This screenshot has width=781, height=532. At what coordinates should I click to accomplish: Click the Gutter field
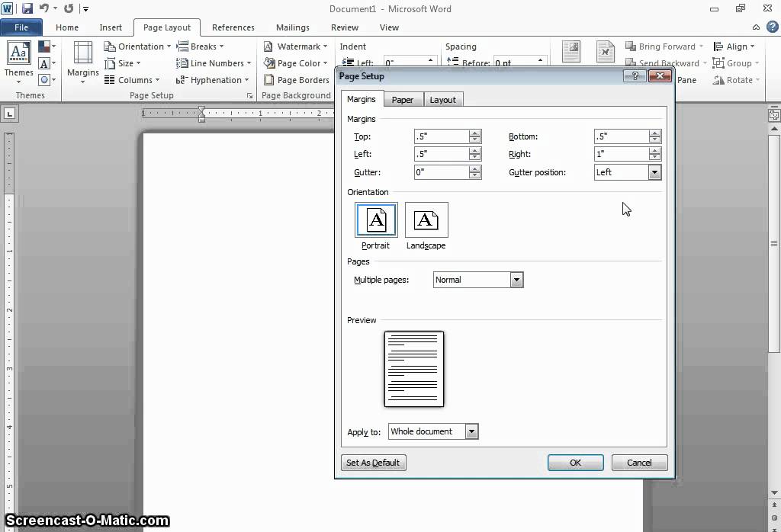click(x=442, y=172)
